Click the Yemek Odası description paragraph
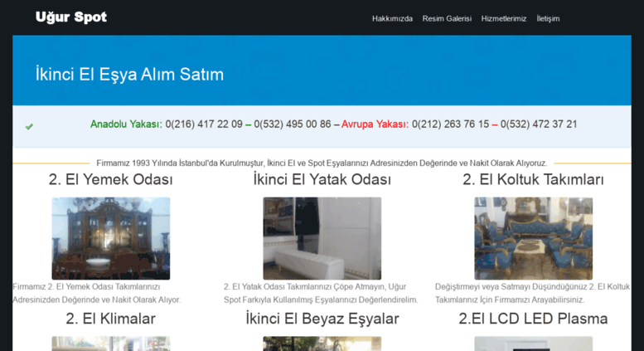This screenshot has width=644, height=351. pos(96,293)
